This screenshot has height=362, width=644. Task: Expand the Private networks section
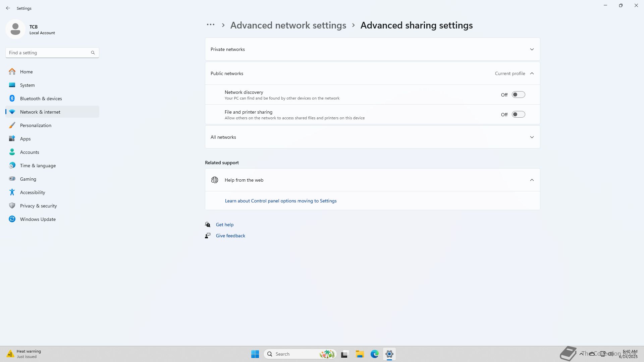(x=532, y=49)
